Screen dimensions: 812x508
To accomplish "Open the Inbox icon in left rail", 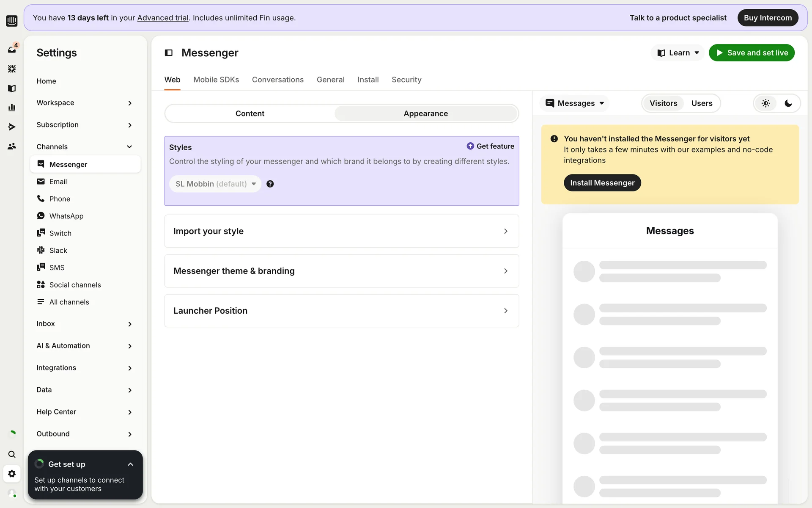I will pyautogui.click(x=12, y=49).
